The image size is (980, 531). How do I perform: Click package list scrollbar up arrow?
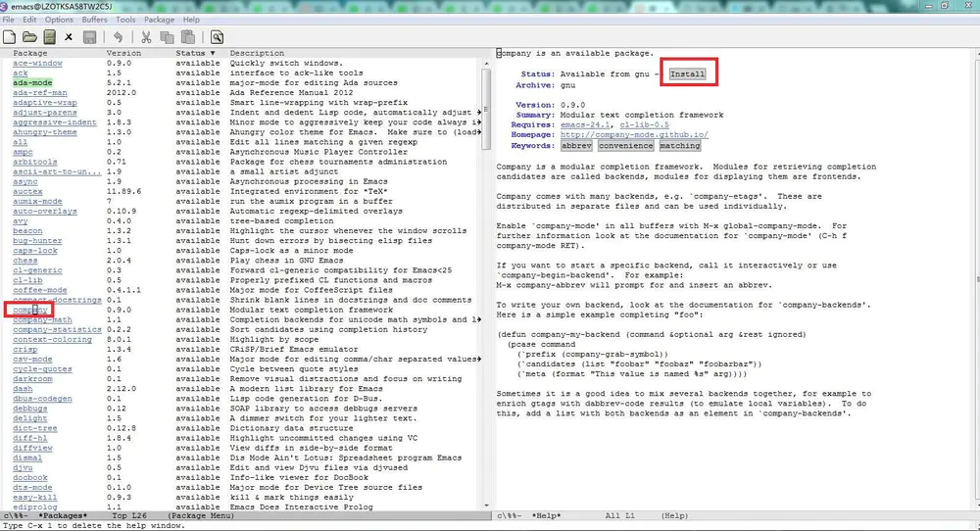coord(487,64)
